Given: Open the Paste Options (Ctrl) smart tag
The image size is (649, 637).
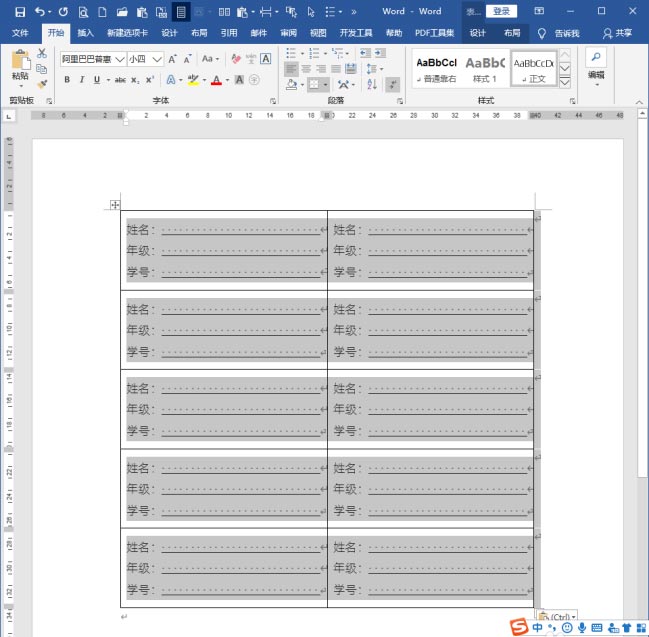Looking at the screenshot, I should tap(557, 616).
